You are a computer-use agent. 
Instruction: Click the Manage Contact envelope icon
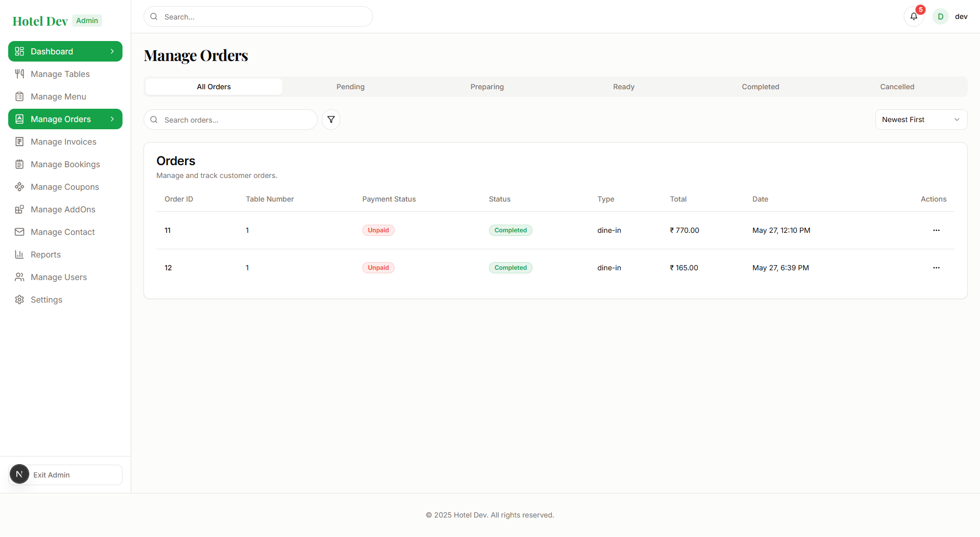(19, 232)
